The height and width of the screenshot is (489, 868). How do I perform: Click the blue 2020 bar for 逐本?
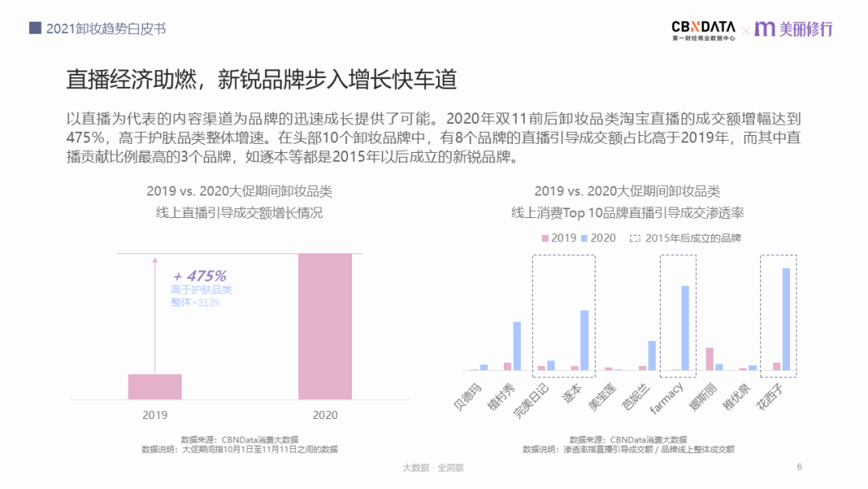point(584,340)
